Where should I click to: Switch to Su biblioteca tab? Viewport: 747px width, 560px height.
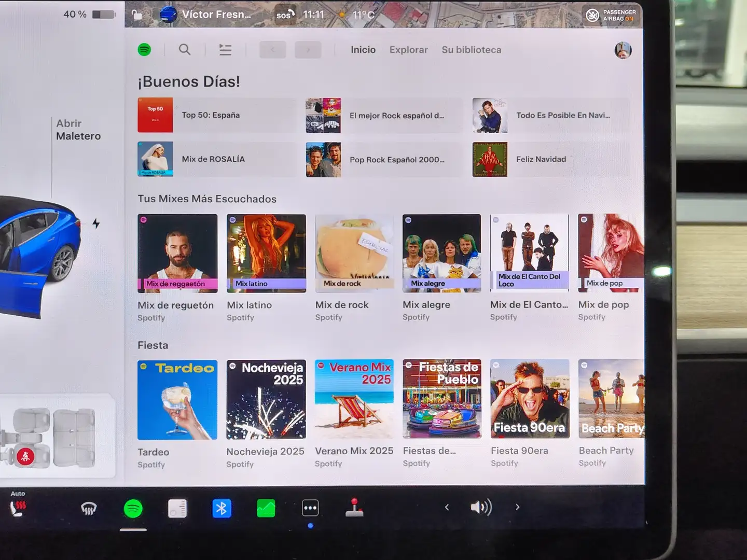point(471,50)
